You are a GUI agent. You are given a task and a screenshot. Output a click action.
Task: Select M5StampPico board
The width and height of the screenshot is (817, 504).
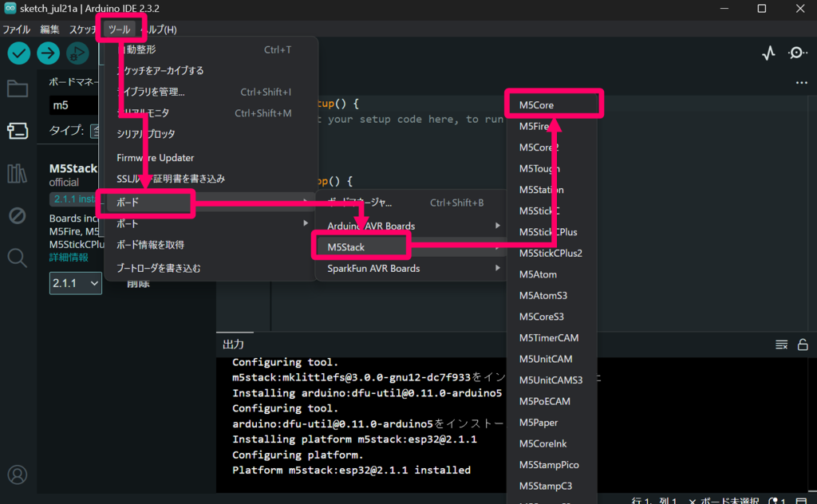tap(552, 465)
